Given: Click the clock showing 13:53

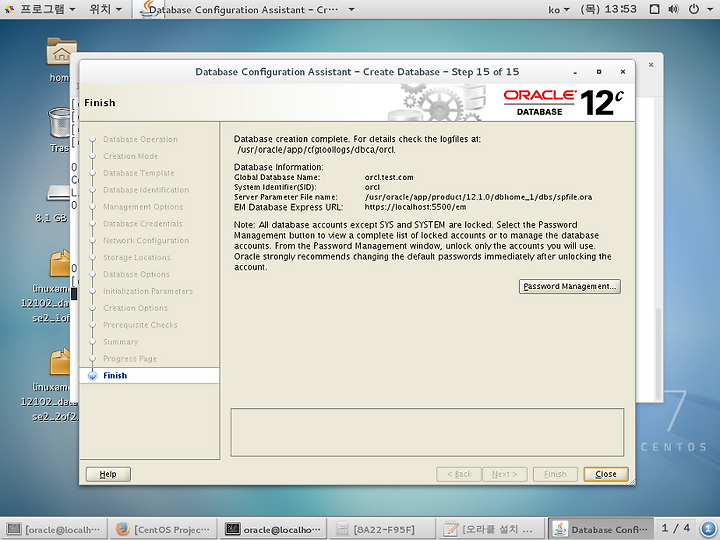Looking at the screenshot, I should point(608,9).
